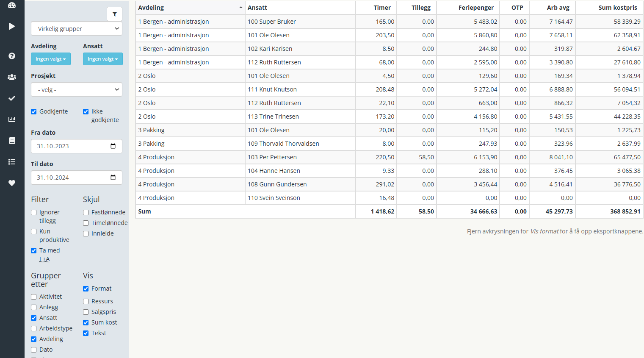Screen dimensions: 644x358
Task: Click the Fra dato input field
Action: point(77,146)
